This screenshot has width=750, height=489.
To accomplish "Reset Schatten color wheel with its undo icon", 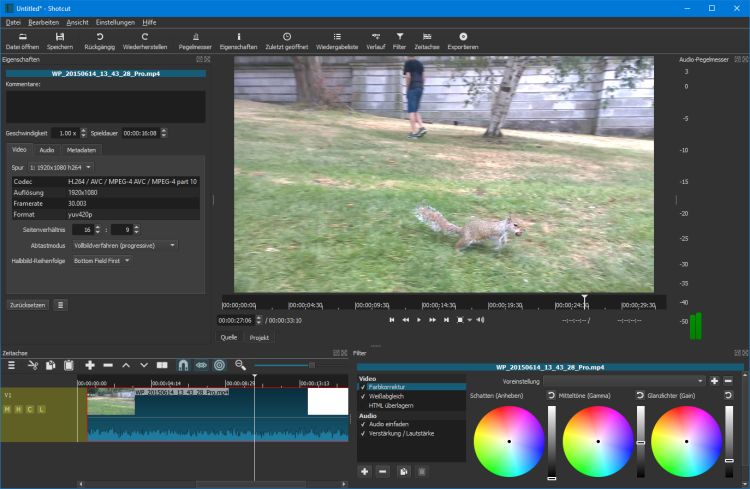I will 551,396.
